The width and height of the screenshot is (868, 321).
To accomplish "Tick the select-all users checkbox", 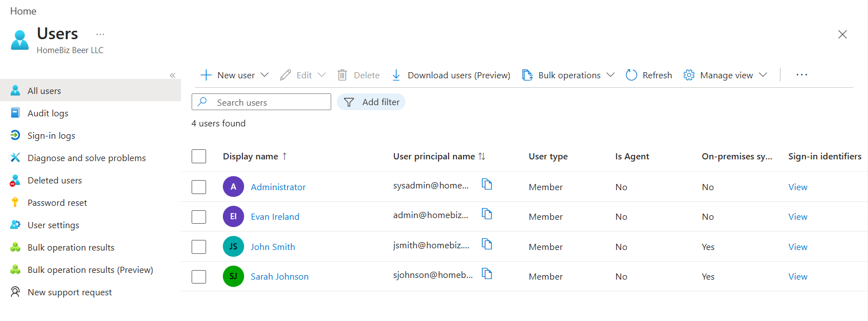I will pos(199,157).
